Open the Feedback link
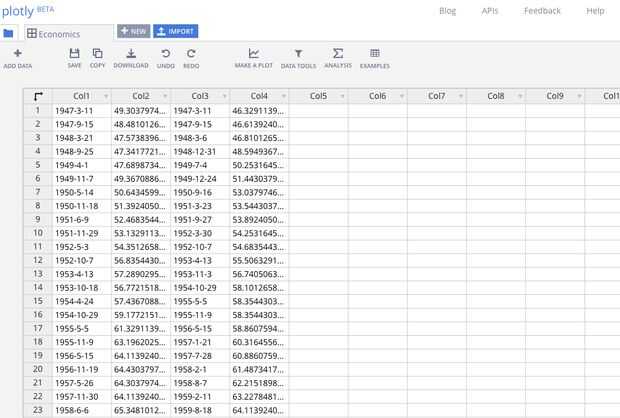 click(542, 11)
